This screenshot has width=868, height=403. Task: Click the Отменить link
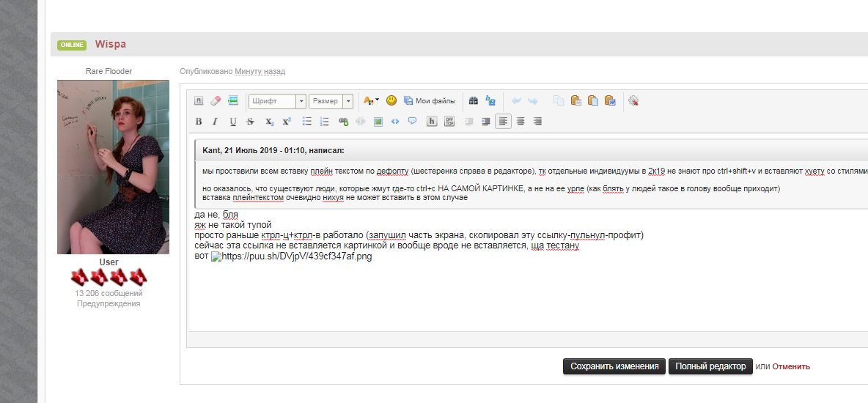pos(791,366)
